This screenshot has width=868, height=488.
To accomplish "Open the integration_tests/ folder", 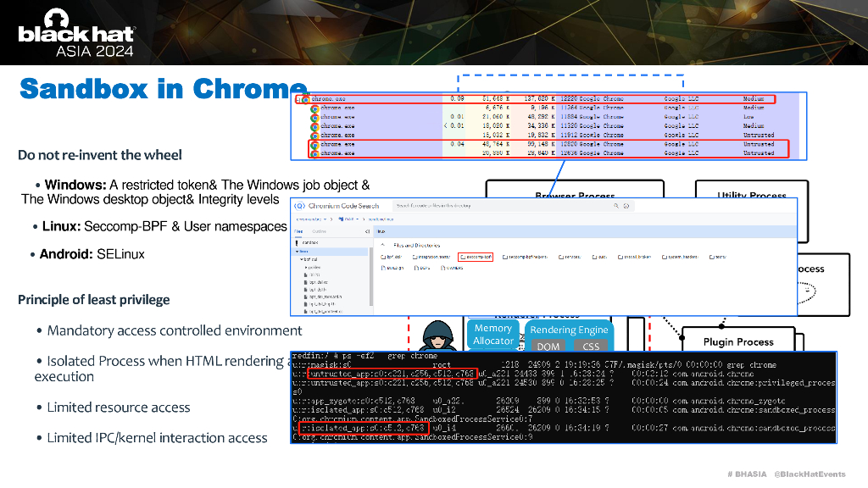I will click(x=431, y=257).
